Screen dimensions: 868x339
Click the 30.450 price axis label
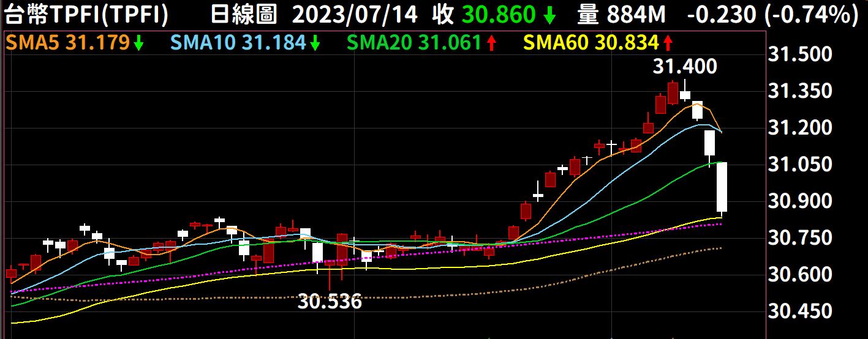[x=801, y=311]
